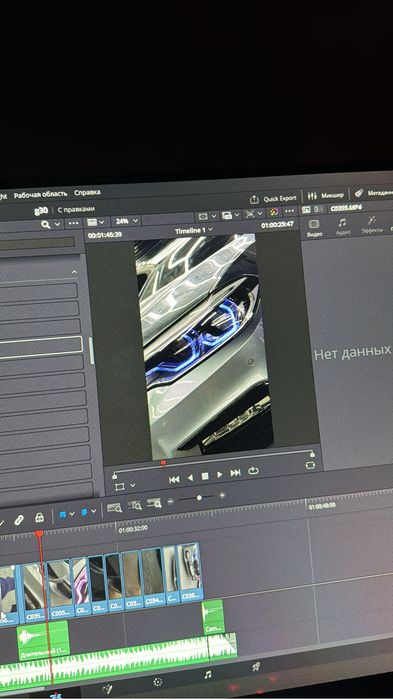Open the Рабочая область menu
This screenshot has width=393, height=699.
tap(41, 194)
